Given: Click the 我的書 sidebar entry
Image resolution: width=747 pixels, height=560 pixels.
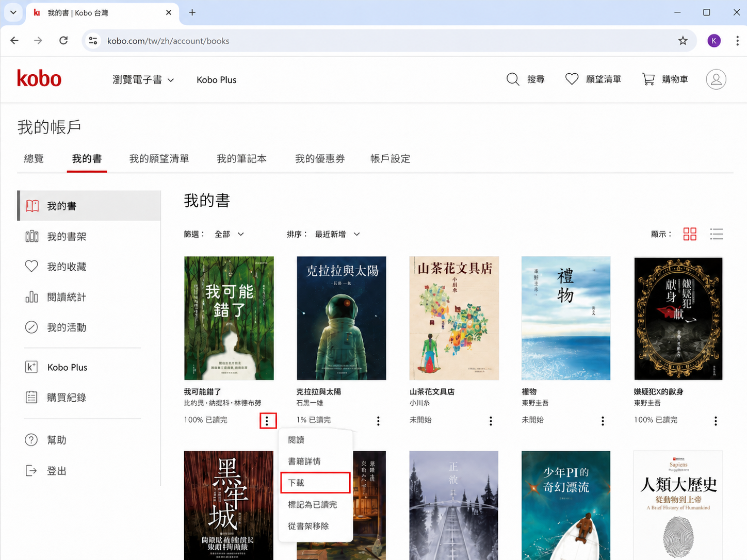Looking at the screenshot, I should [x=89, y=206].
